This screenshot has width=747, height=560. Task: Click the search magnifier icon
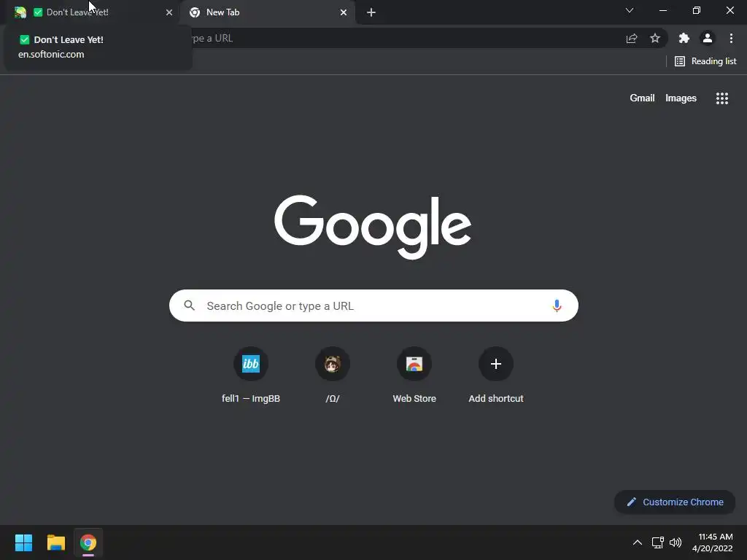(x=190, y=306)
